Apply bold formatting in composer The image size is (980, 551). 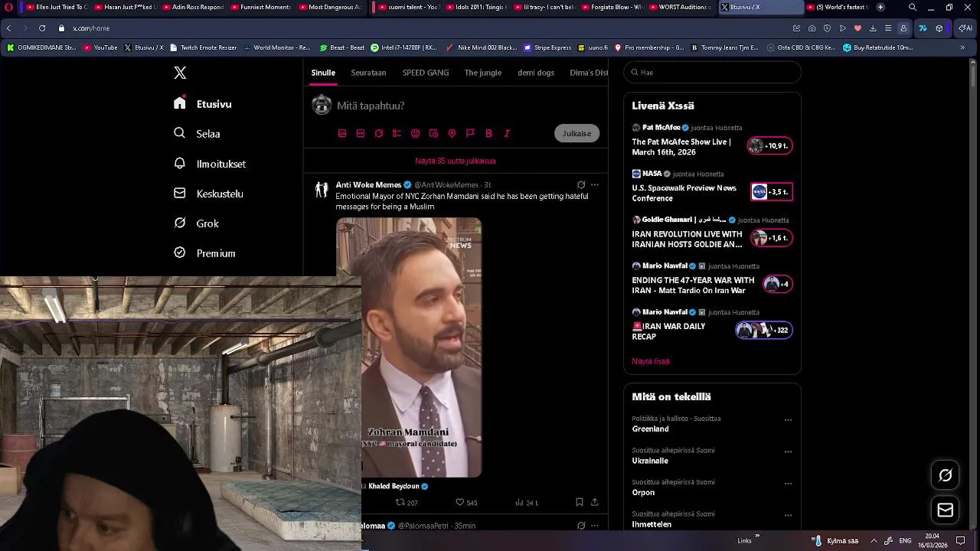488,133
